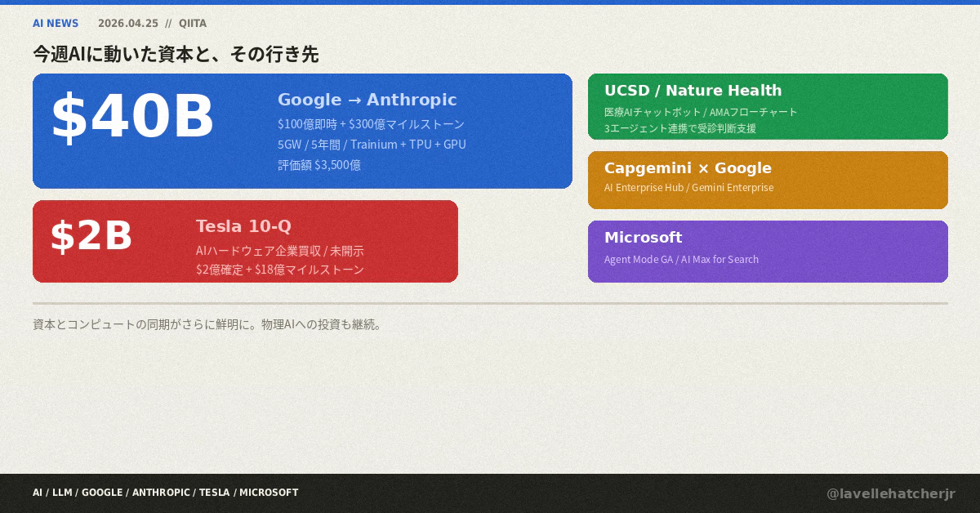Click the date 2026.04.25

[x=128, y=23]
